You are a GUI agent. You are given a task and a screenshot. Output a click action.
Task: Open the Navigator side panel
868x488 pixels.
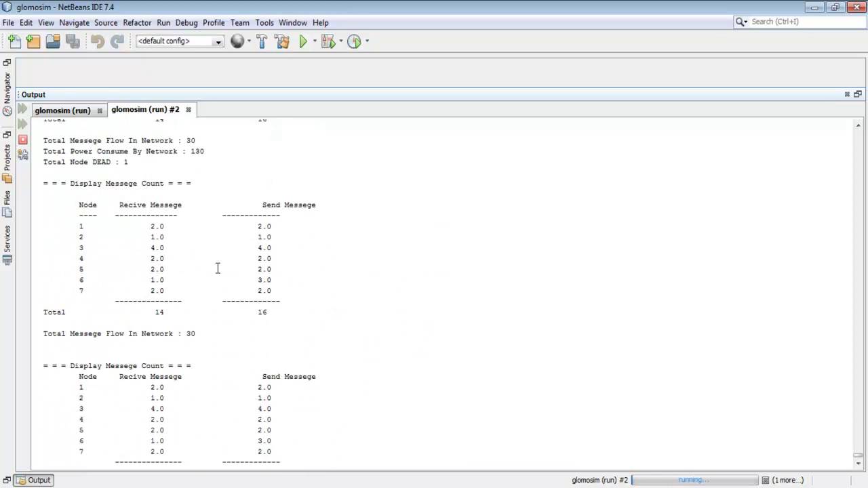pos(7,94)
